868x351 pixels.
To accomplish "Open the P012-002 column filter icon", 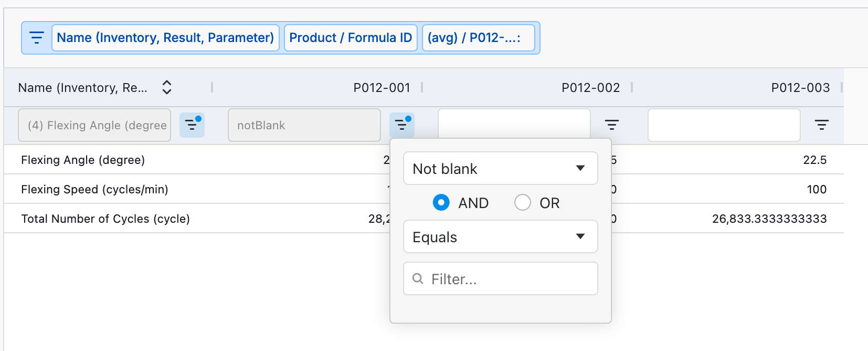I will tap(612, 125).
